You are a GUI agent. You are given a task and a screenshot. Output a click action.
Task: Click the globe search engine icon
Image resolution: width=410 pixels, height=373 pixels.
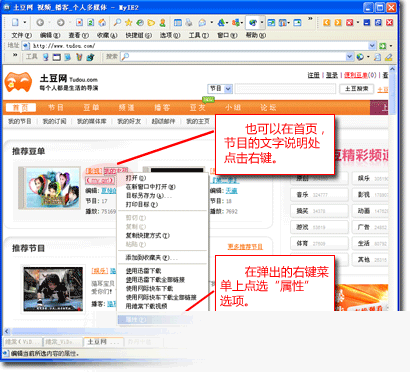coord(360,57)
